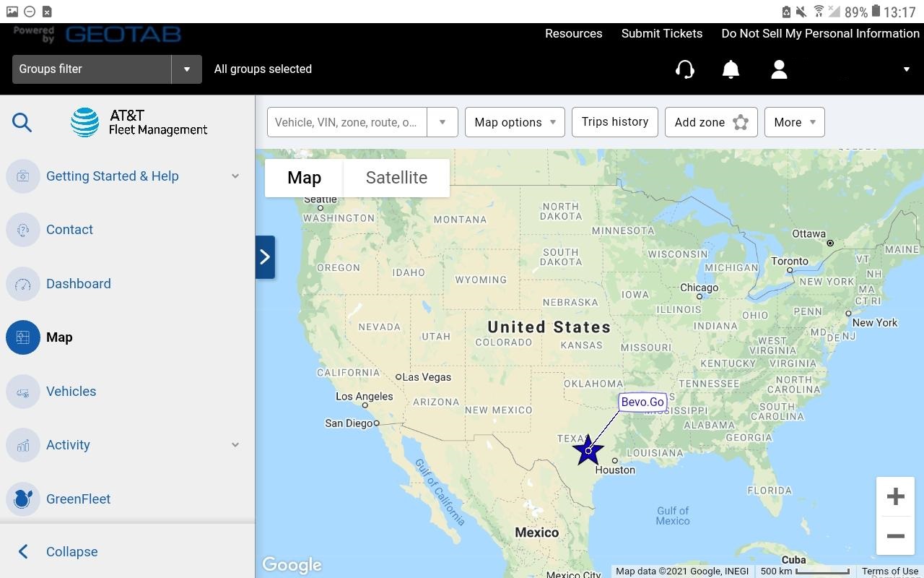
Task: Switch to Map view tab
Action: 304,178
